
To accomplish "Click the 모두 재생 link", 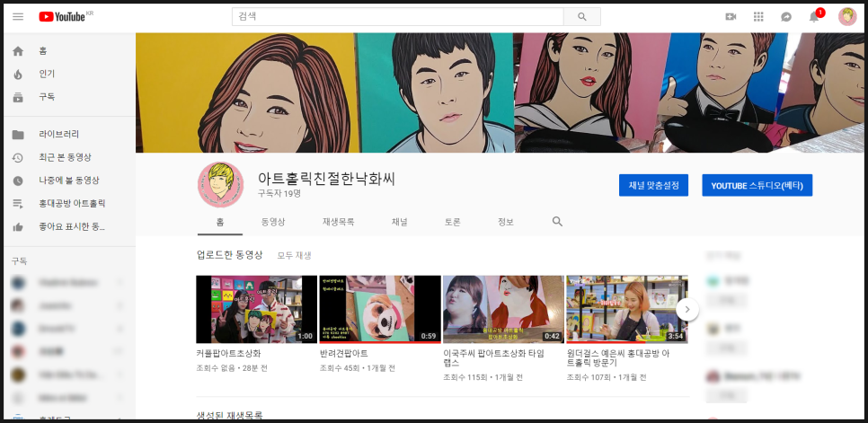I will 294,255.
